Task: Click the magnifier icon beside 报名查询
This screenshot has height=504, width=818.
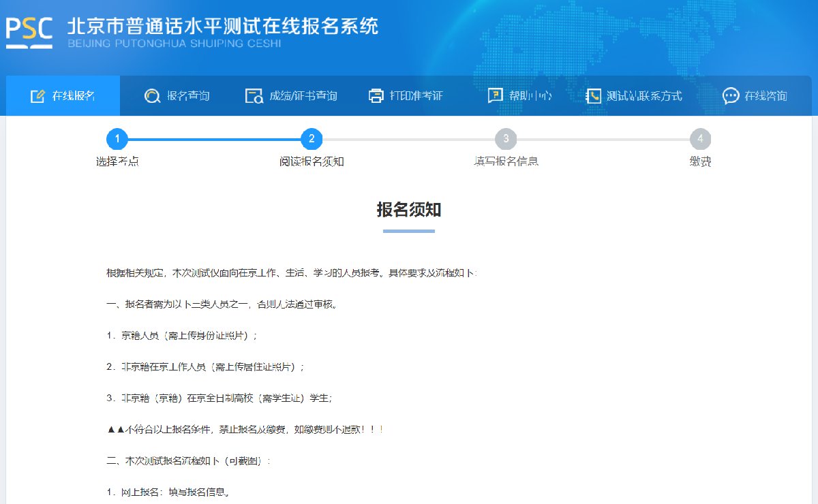Action: coord(152,96)
